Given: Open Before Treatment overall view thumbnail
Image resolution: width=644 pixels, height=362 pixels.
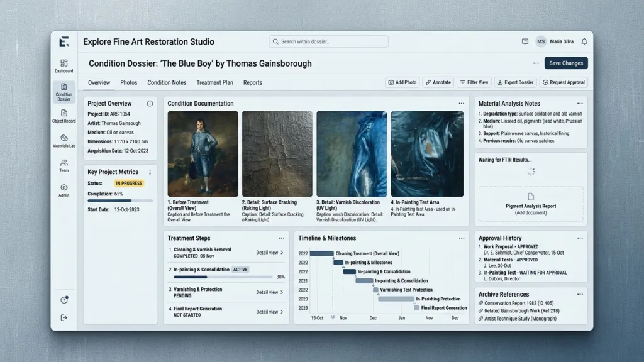Looking at the screenshot, I should pyautogui.click(x=203, y=153).
